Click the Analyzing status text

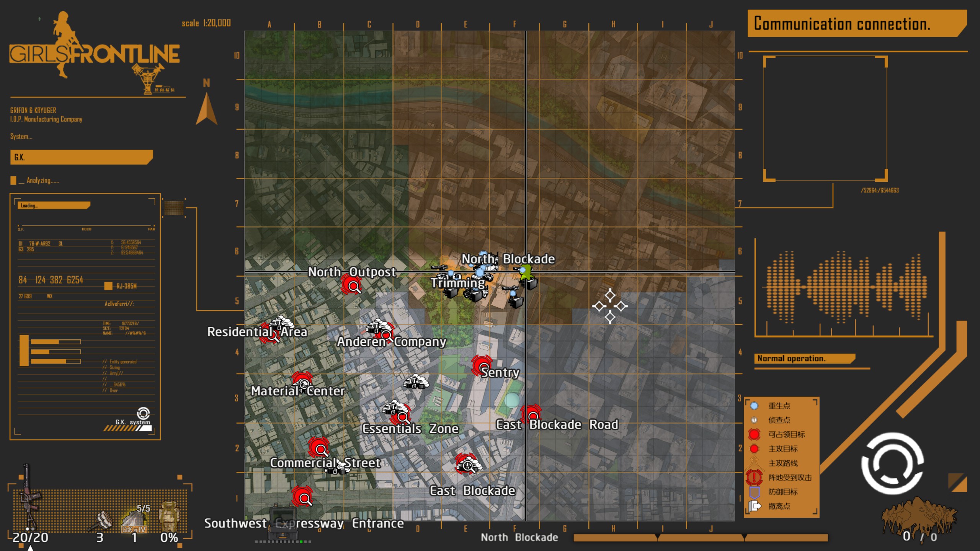pyautogui.click(x=43, y=180)
